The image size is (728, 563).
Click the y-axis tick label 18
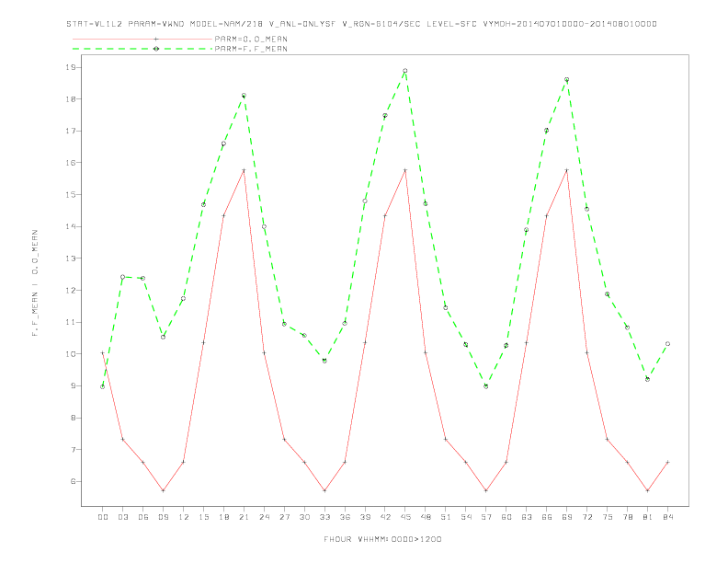70,99
